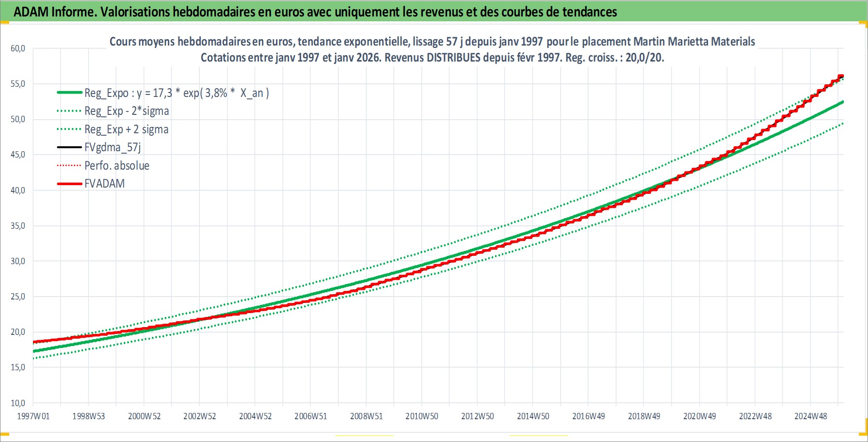This screenshot has height=442, width=868.
Task: Click the 35,0 y-axis label
Action: pos(18,226)
